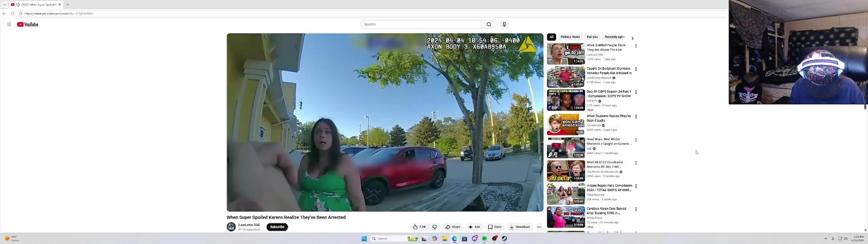The height and width of the screenshot is (244, 868).
Task: Open options for Caught On Bodycam video
Action: [636, 69]
